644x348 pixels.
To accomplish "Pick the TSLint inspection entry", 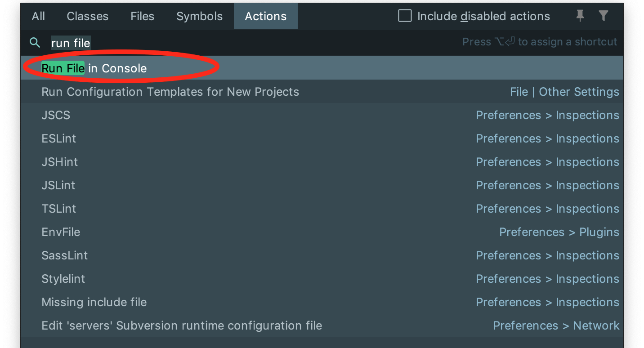I will [x=322, y=209].
